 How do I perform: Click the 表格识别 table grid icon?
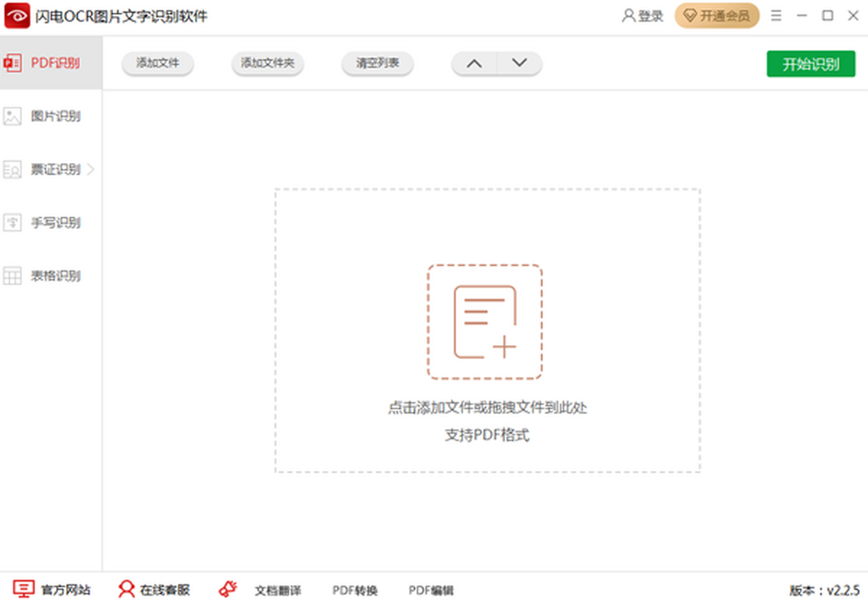click(12, 275)
